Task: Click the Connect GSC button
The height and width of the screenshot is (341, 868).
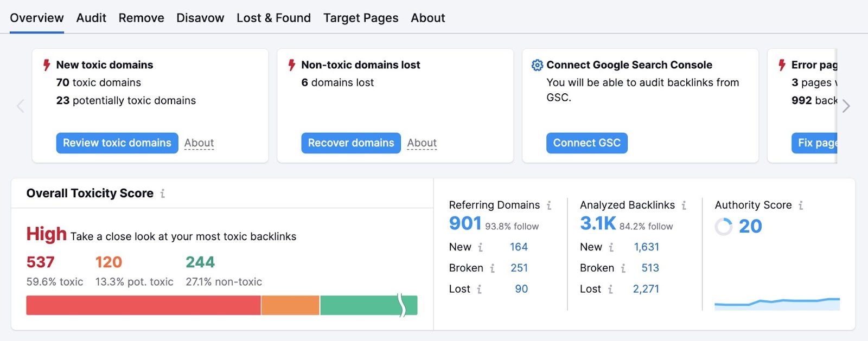Action: [587, 143]
